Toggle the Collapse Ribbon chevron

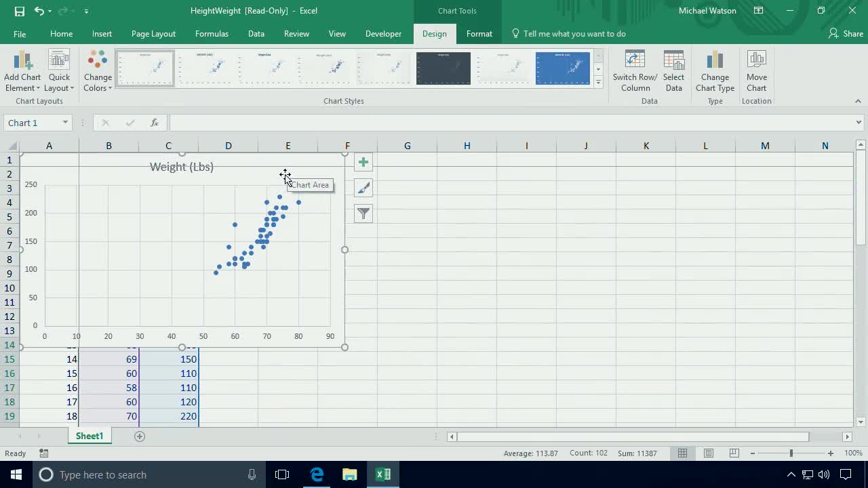858,100
